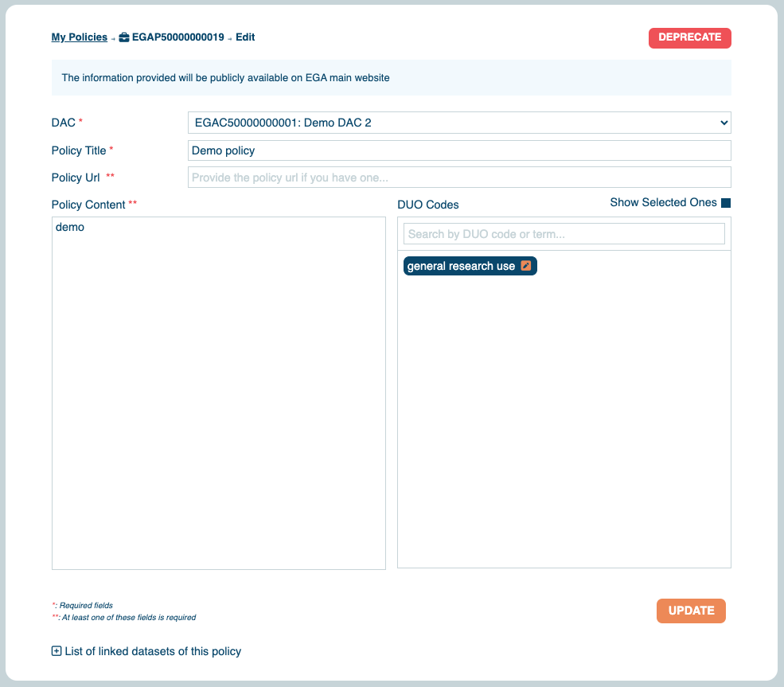This screenshot has height=687, width=784.
Task: Expand linked datasets using the plus icon
Action: [57, 651]
